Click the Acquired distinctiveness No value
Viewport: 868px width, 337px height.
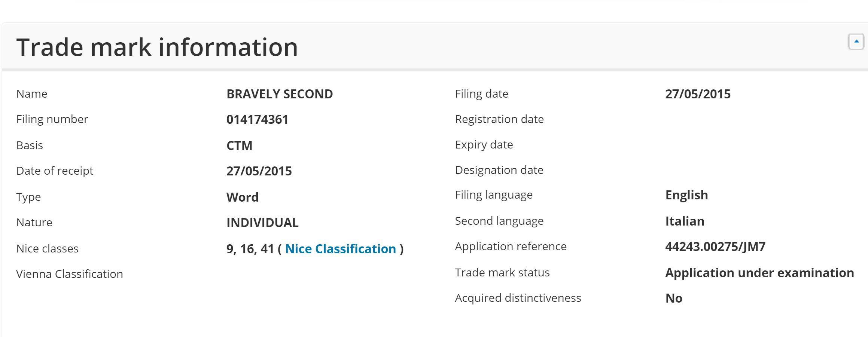pos(674,298)
